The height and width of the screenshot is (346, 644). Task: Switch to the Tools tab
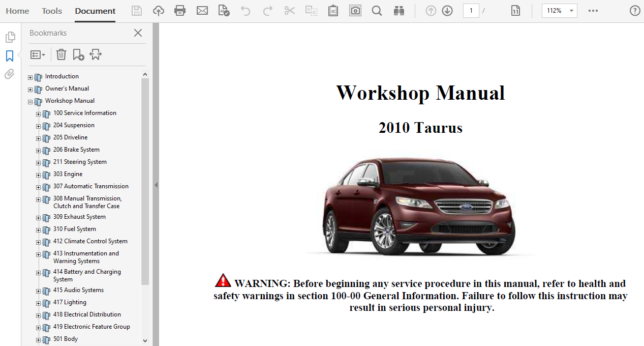52,11
